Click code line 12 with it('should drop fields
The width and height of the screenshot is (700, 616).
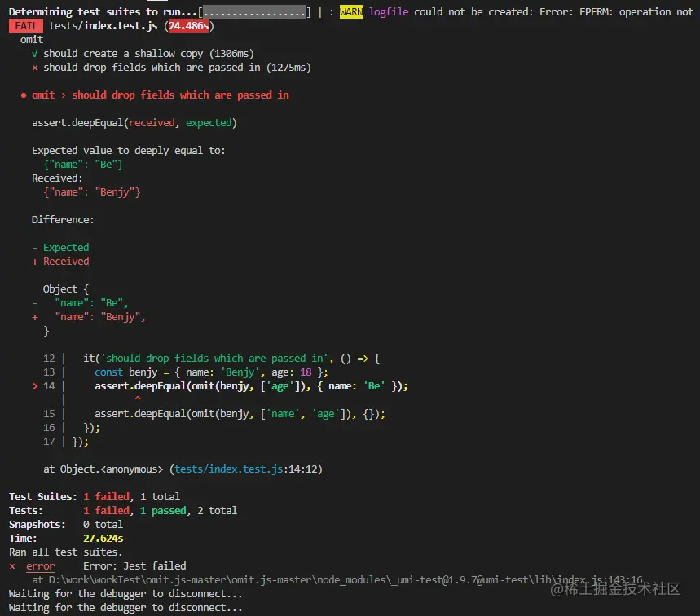click(x=212, y=358)
